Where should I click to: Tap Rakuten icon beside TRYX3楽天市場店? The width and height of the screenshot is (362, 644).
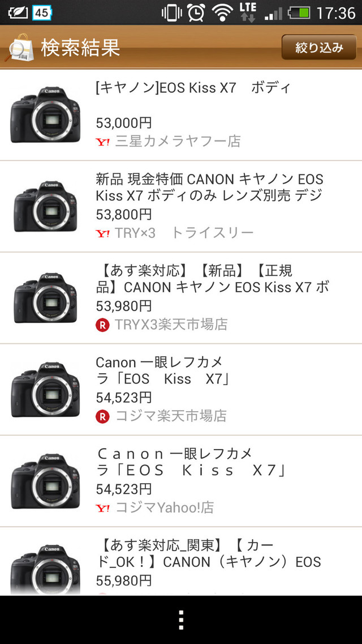102,325
